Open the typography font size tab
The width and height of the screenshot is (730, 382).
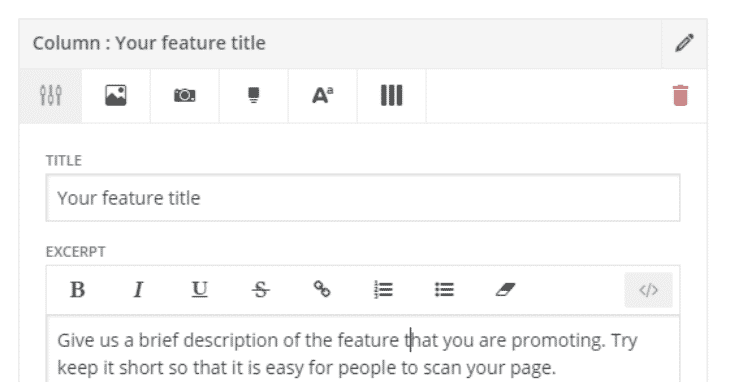[323, 95]
